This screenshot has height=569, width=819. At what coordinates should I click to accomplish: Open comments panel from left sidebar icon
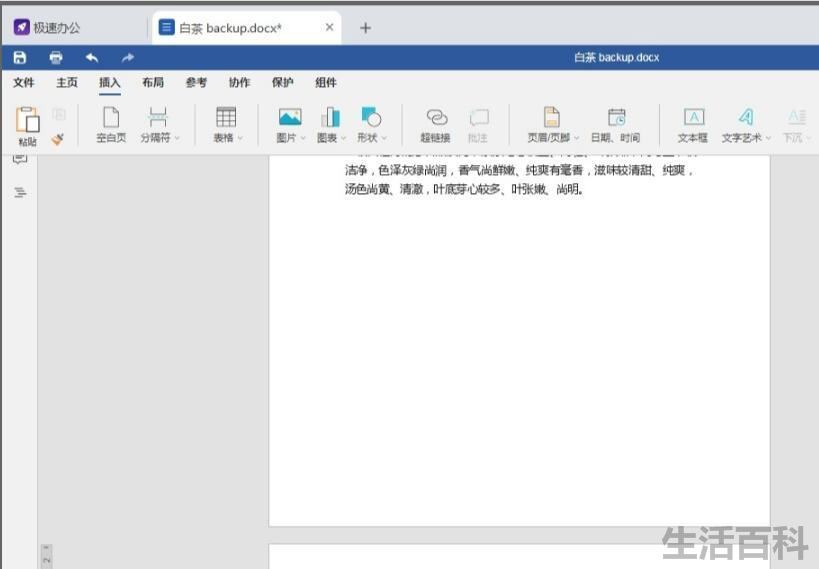20,158
